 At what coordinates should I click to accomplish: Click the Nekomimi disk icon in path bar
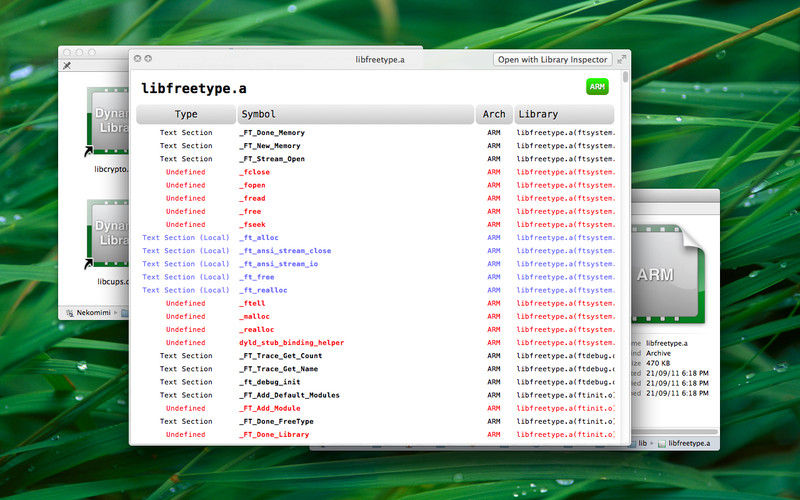[71, 312]
